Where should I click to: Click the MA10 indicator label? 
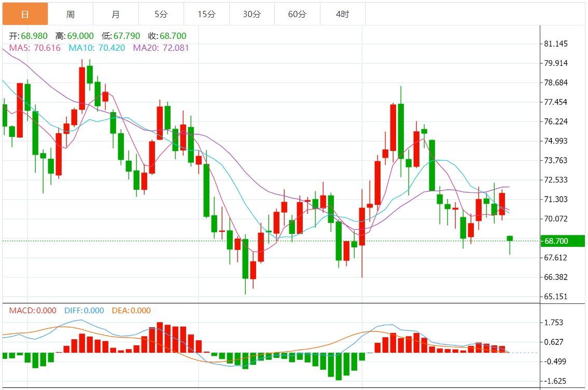(97, 48)
